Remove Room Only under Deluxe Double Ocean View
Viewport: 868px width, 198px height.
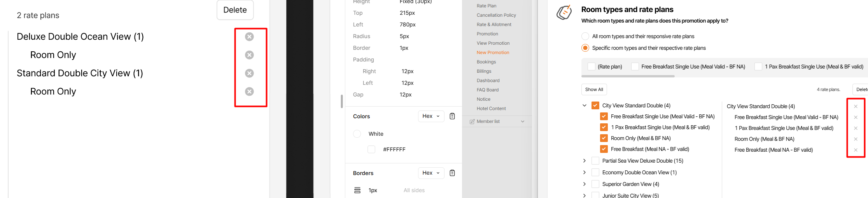click(x=249, y=55)
